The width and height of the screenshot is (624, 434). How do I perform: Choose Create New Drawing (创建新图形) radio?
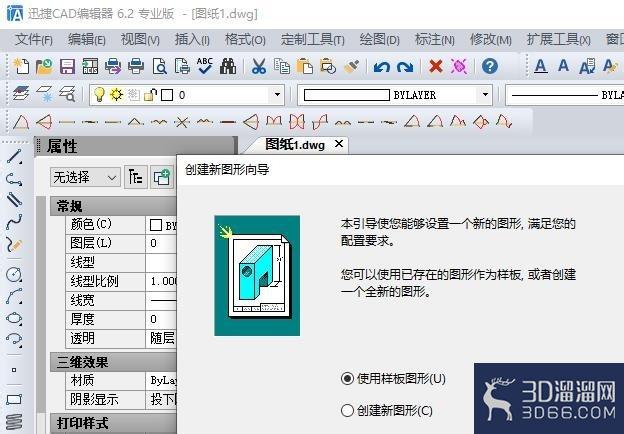[x=347, y=410]
